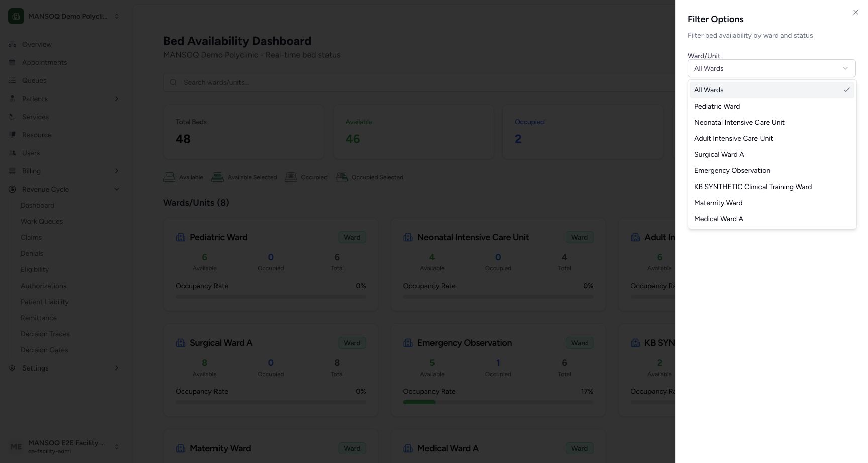Click the Users sidebar icon
Screen dimensions: 868x463
(12, 153)
